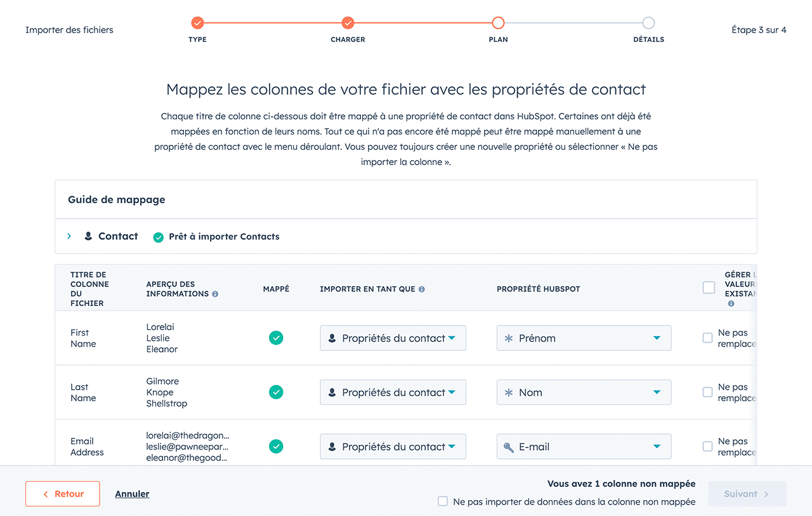Click the PROPRIÉTÉ HUBSPOT column header
This screenshot has width=812, height=516.
click(539, 289)
